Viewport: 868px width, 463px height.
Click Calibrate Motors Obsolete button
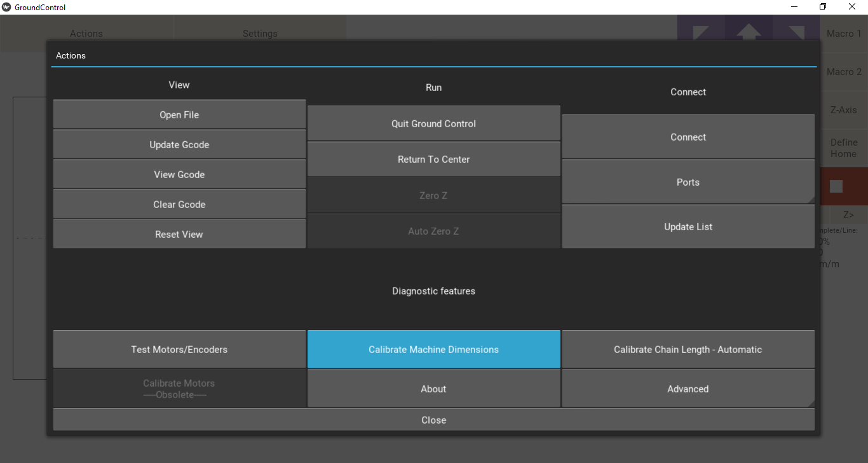click(179, 389)
